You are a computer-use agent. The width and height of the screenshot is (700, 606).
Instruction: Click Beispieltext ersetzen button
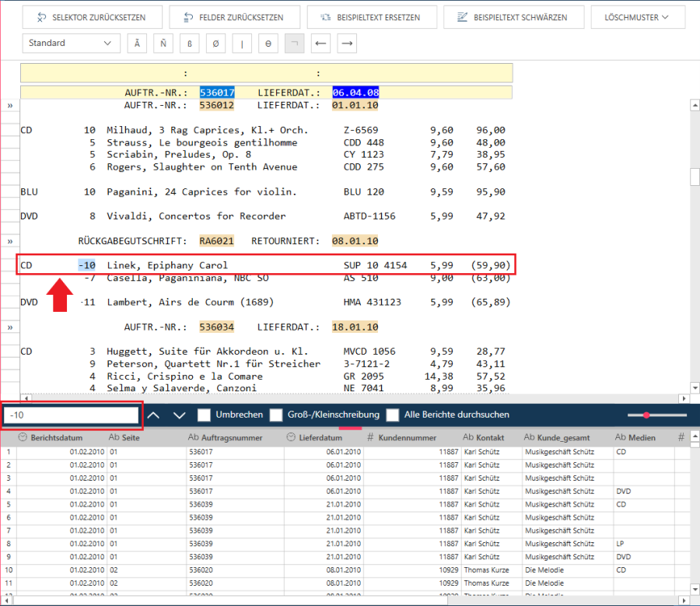(371, 17)
